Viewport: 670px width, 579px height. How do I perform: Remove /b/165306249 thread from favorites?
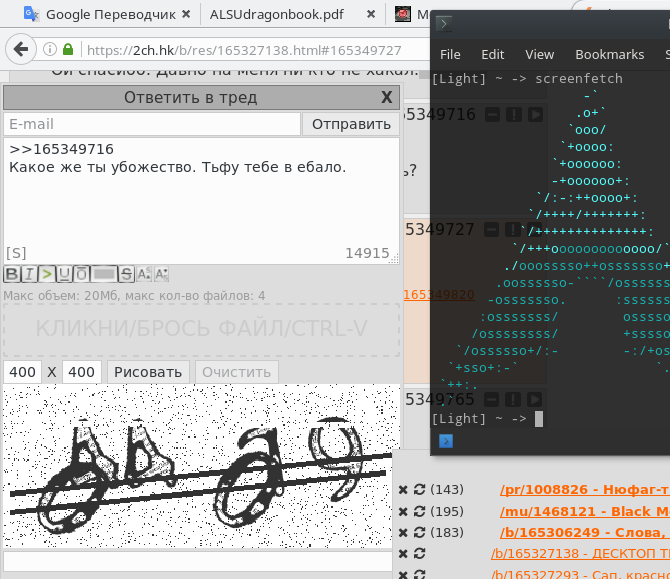click(x=403, y=532)
